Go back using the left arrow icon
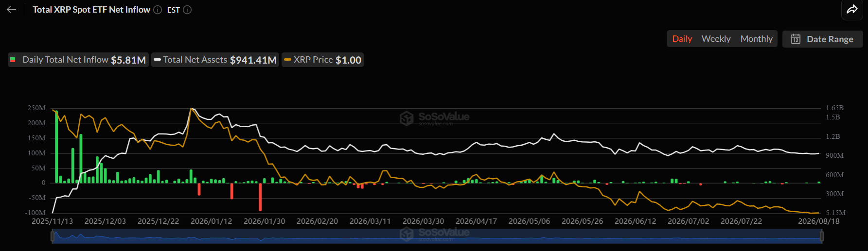This screenshot has height=251, width=868. click(x=12, y=10)
